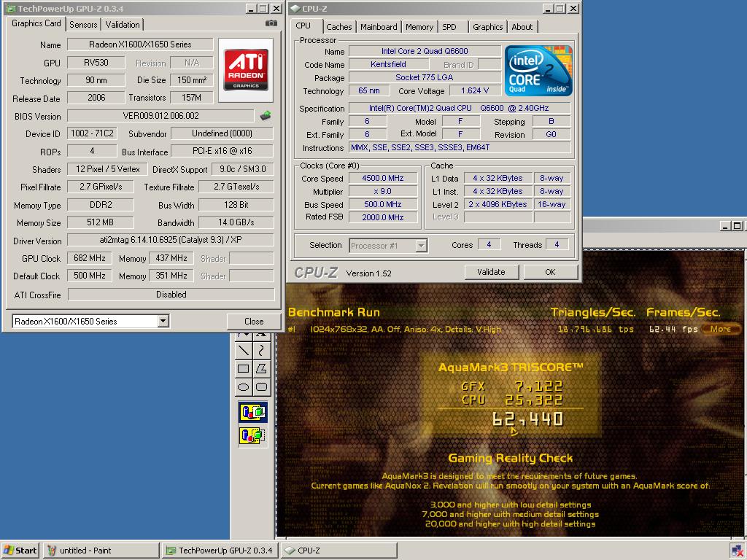Switch to untitled - Paint in taskbar
Screen dimensions: 747x560
pyautogui.click(x=101, y=551)
